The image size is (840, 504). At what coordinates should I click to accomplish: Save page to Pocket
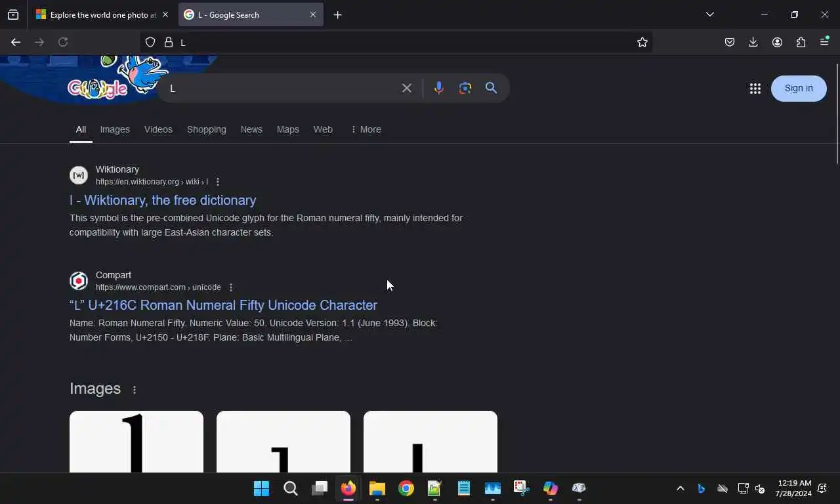(730, 42)
